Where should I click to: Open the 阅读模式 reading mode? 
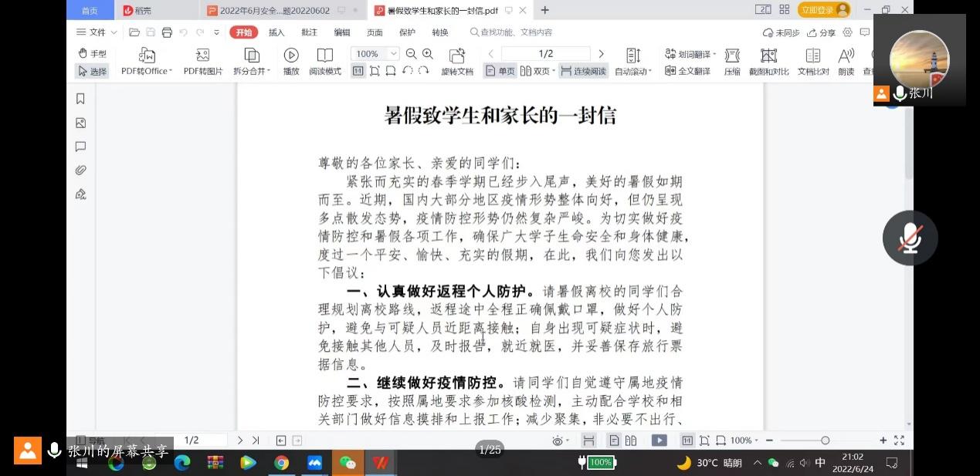click(x=325, y=56)
